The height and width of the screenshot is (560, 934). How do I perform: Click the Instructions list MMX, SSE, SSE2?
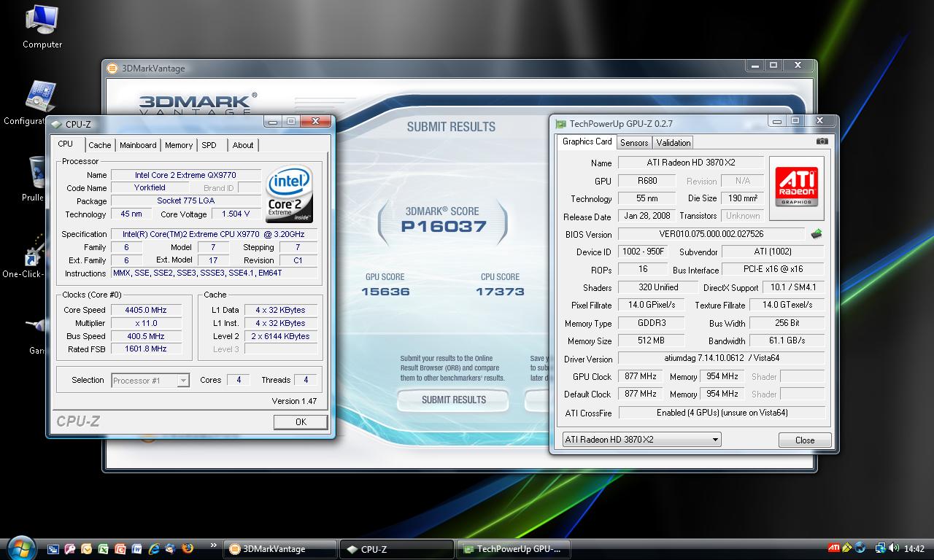[215, 273]
